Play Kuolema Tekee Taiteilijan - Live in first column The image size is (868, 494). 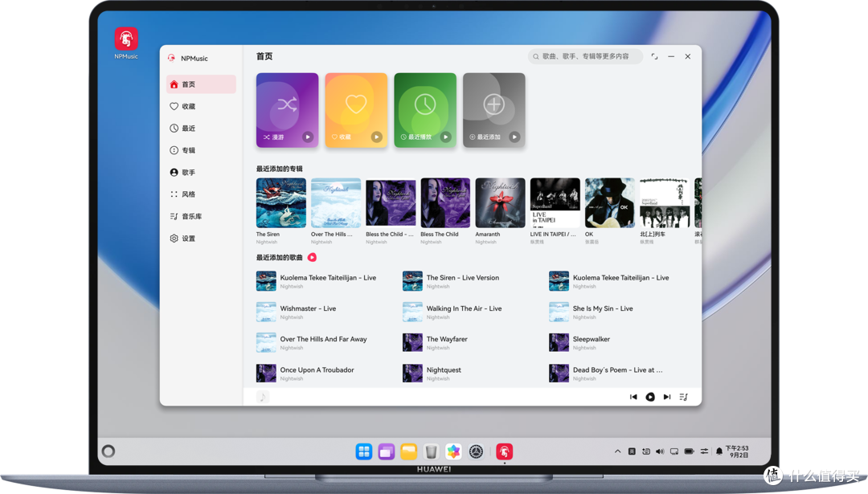tap(323, 281)
